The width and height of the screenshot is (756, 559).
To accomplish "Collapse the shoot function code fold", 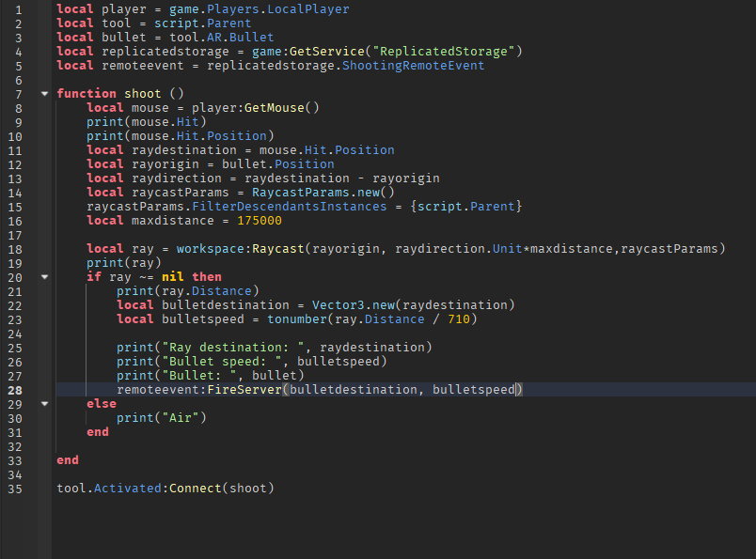I will [x=43, y=93].
